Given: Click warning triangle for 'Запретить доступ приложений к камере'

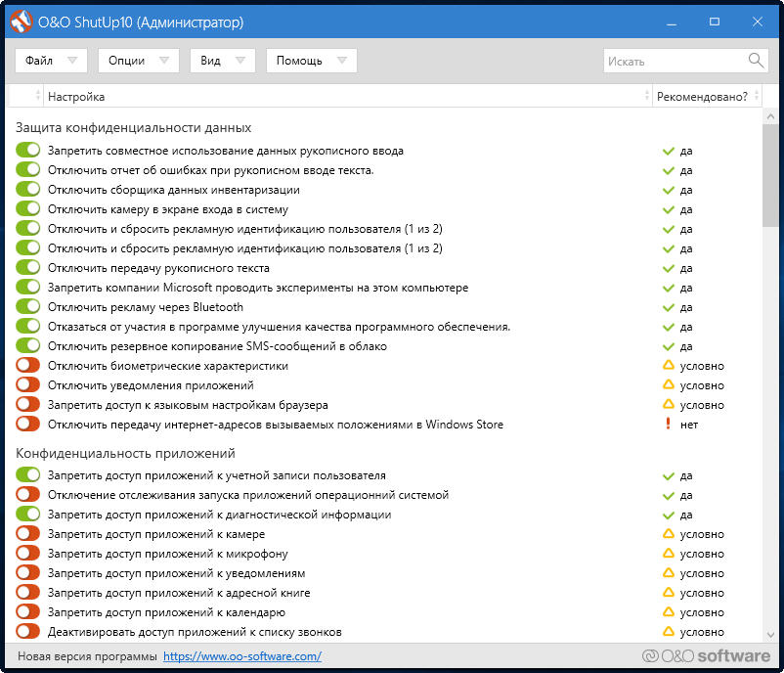Looking at the screenshot, I should pyautogui.click(x=668, y=533).
